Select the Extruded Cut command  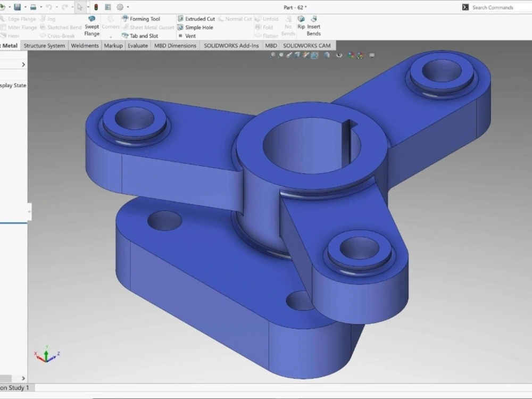point(196,19)
